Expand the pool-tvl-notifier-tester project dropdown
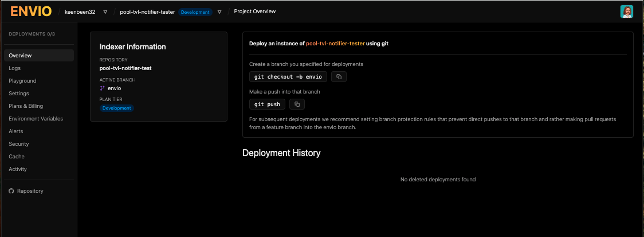Screen dimensions: 644x237 219,12
